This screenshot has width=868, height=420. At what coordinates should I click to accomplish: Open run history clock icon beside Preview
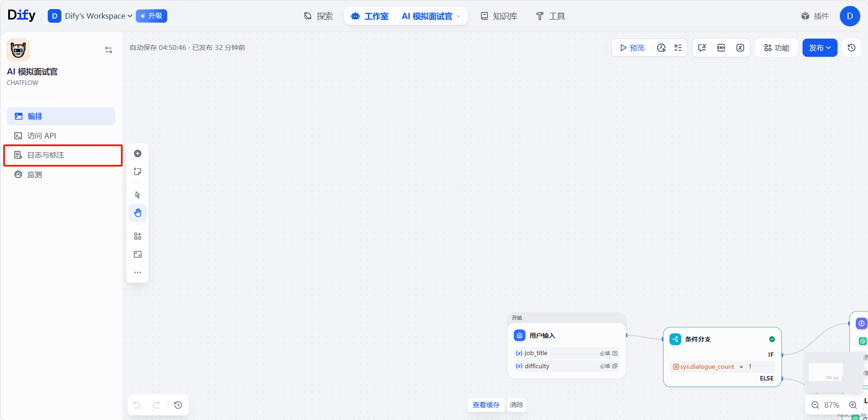(661, 48)
